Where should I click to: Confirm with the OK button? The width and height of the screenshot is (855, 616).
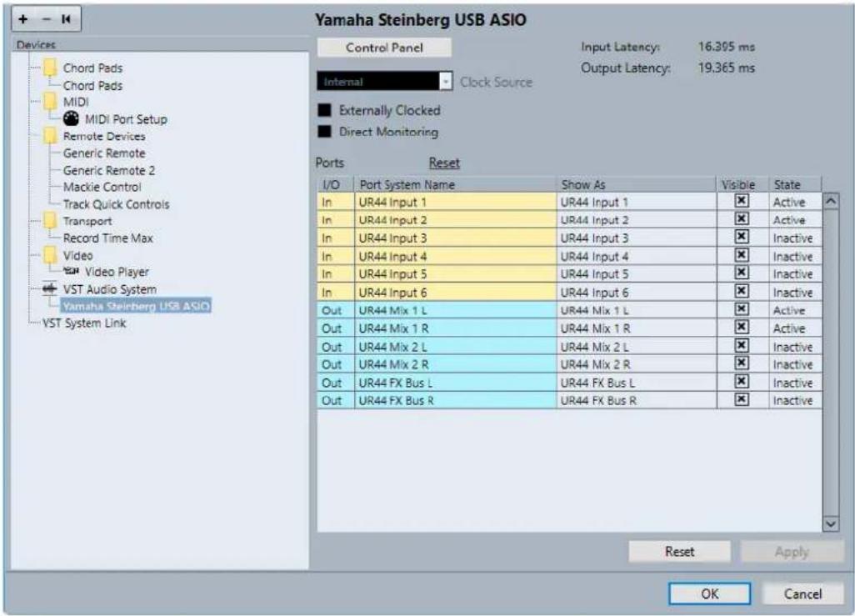click(709, 593)
